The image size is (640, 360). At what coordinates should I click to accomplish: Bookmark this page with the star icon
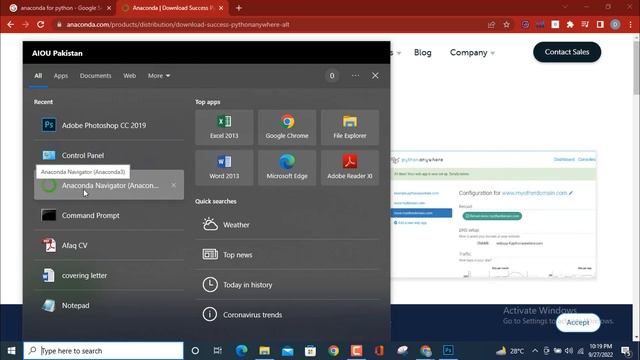507,24
